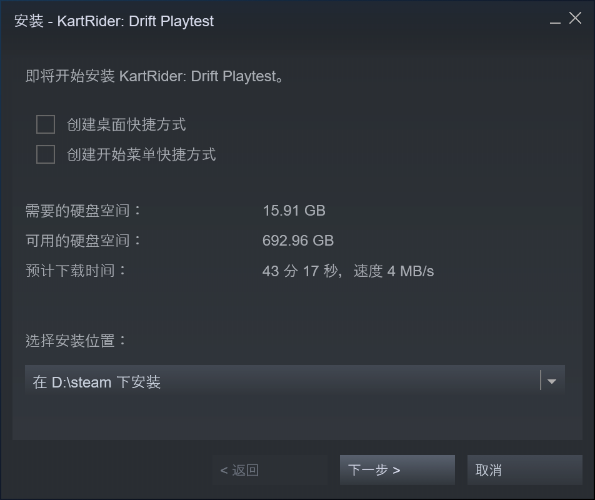The image size is (595, 500).
Task: Enable the 创建桌面快捷方式 checkbox
Action: (45, 124)
